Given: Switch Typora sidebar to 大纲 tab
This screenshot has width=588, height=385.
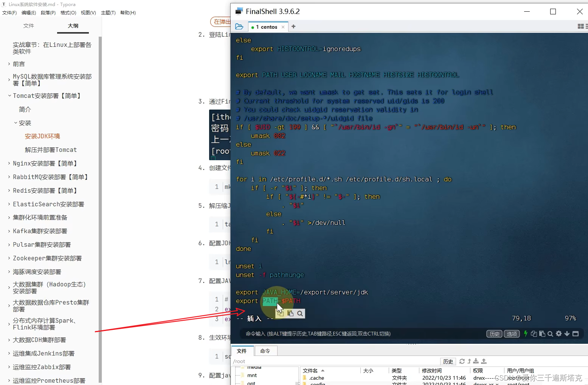Looking at the screenshot, I should coord(73,26).
